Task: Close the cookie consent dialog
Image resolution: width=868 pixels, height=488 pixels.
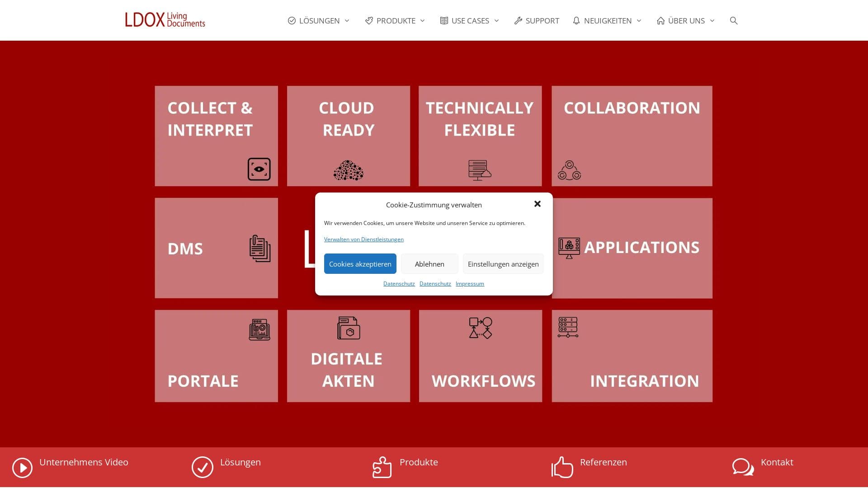Action: click(x=537, y=204)
